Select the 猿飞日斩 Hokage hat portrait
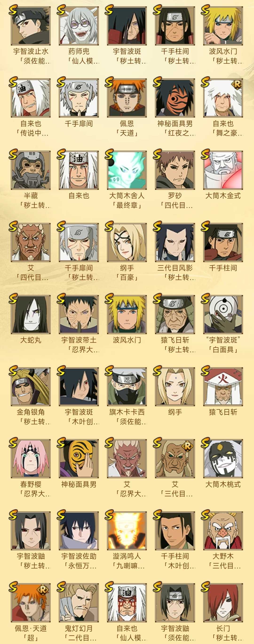 coord(223,387)
